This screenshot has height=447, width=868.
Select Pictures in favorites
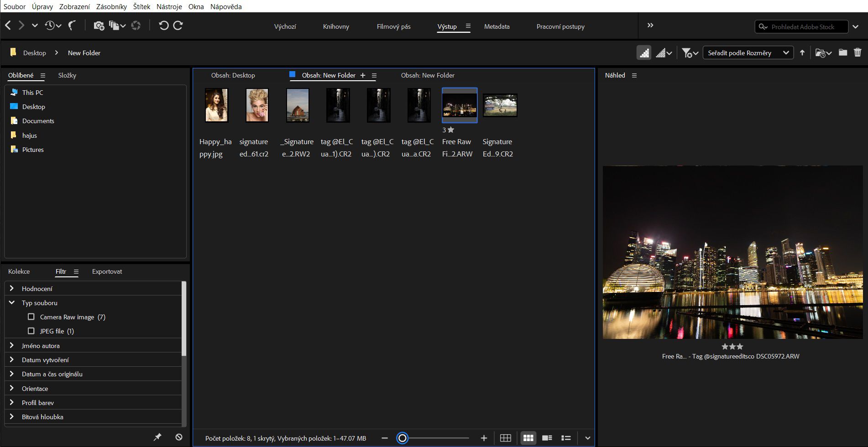[x=33, y=150]
